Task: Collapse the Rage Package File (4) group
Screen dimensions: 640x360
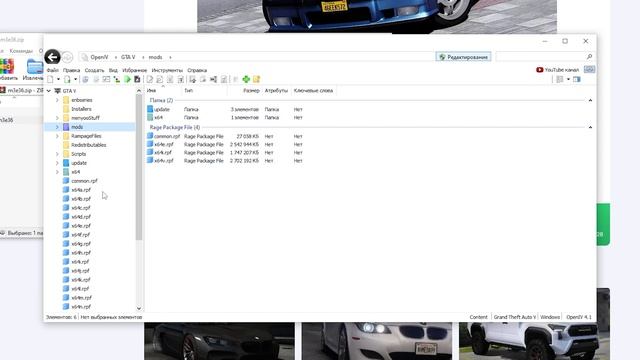Action: (x=590, y=127)
